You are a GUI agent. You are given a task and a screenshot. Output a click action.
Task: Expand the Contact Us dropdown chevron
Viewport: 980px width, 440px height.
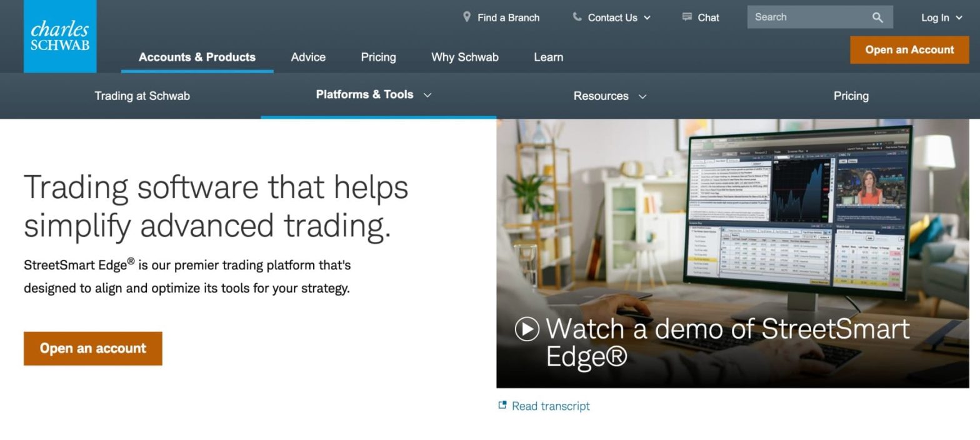[647, 17]
